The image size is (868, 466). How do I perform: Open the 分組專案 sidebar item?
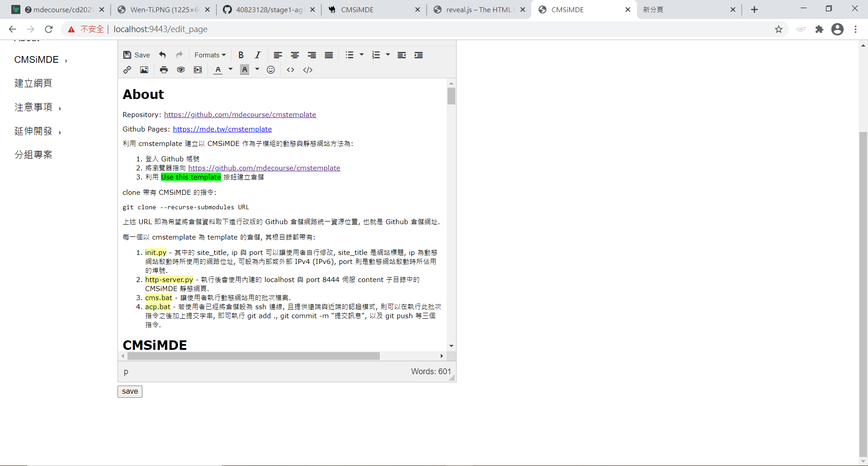[x=33, y=155]
